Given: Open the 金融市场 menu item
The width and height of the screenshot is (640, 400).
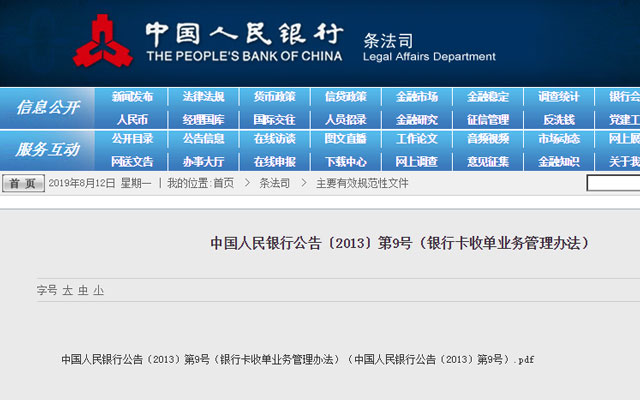Looking at the screenshot, I should 417,97.
